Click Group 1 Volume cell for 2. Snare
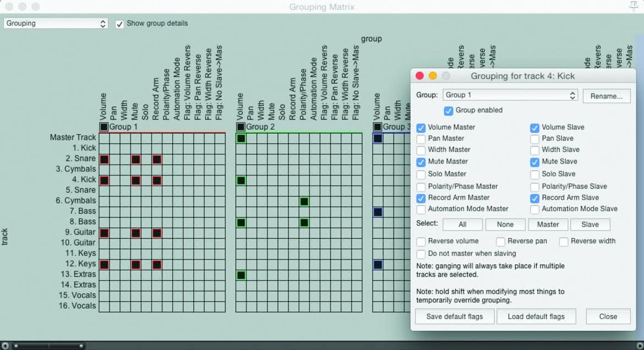644x350 pixels. point(105,160)
